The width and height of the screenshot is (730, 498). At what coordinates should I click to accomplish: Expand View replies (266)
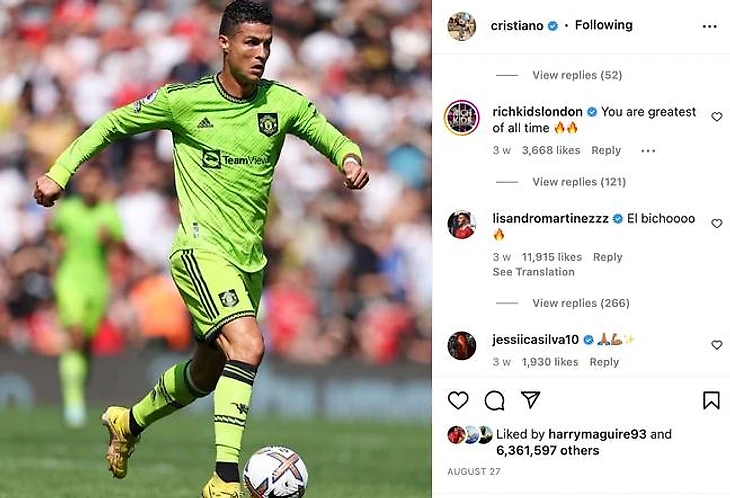[x=581, y=303]
